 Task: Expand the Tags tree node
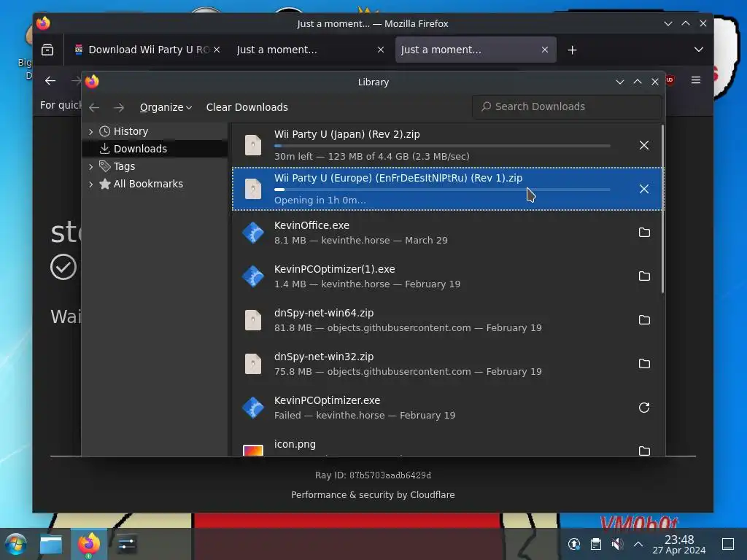point(90,167)
